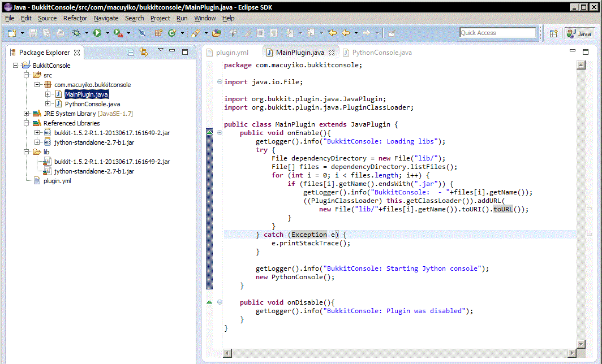Navigate Back with the yellow left arrow
Screen dimensions: 602x364
(x=346, y=33)
